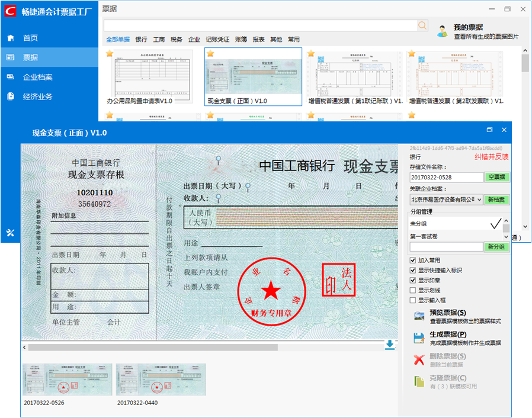Click the tools icon at the sidebar bottom
The height and width of the screenshot is (418, 532).
click(10, 233)
